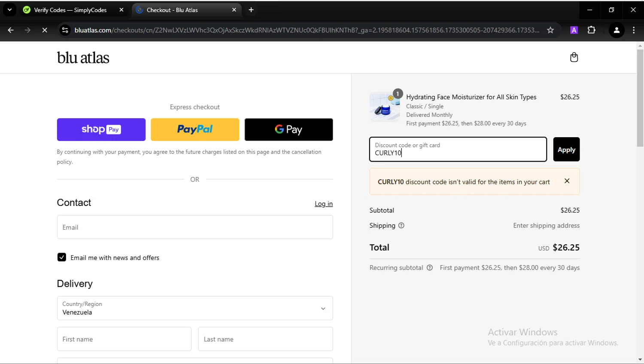Open the browser profile avatar

coord(617,30)
